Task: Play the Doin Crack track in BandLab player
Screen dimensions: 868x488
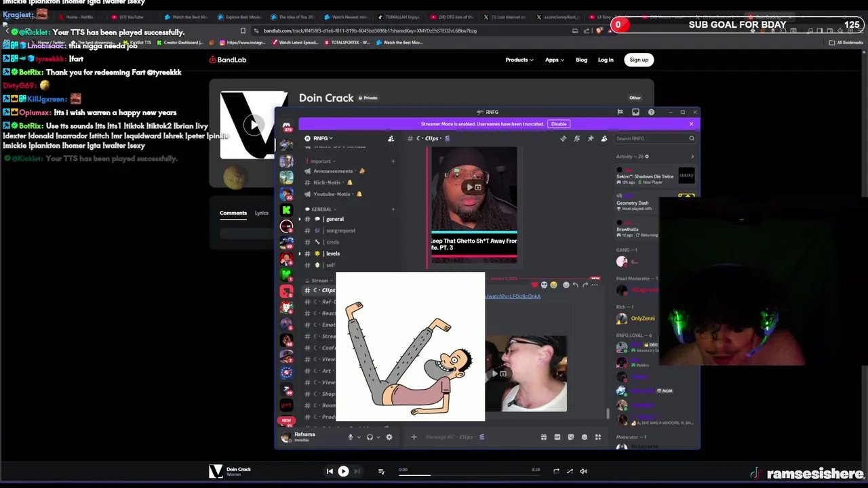Action: click(x=343, y=471)
